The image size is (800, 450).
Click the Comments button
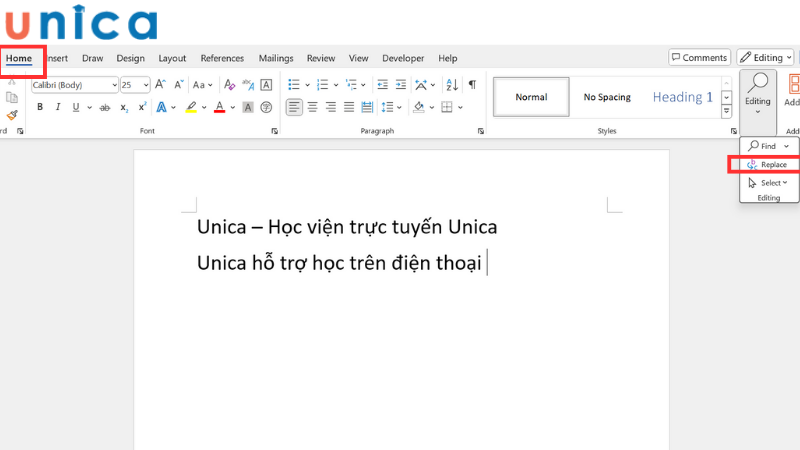pos(699,57)
